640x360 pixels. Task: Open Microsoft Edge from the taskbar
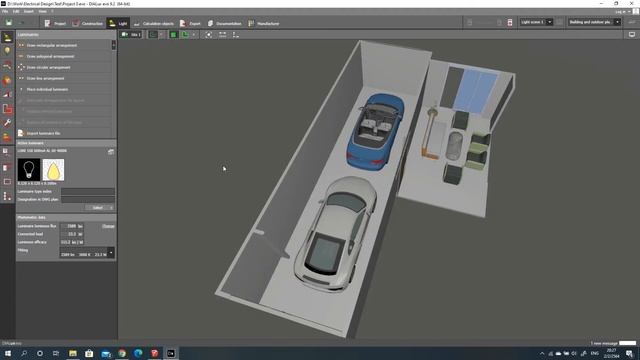pyautogui.click(x=138, y=353)
